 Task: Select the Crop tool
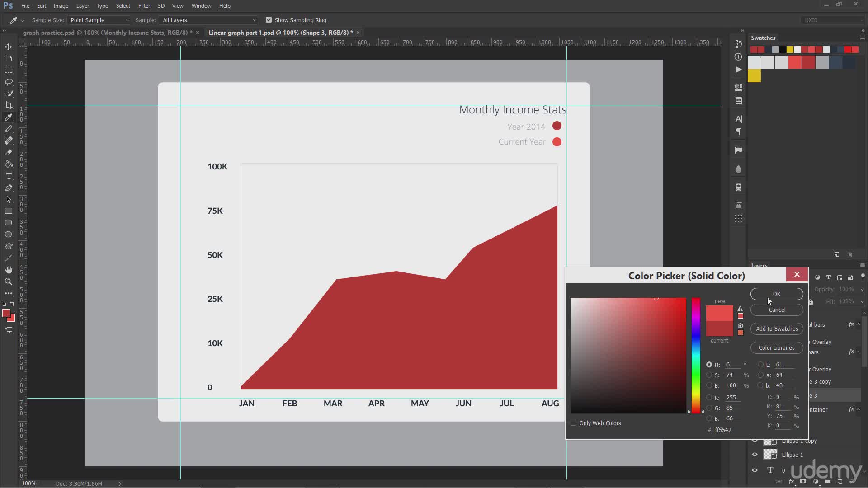coord(9,105)
